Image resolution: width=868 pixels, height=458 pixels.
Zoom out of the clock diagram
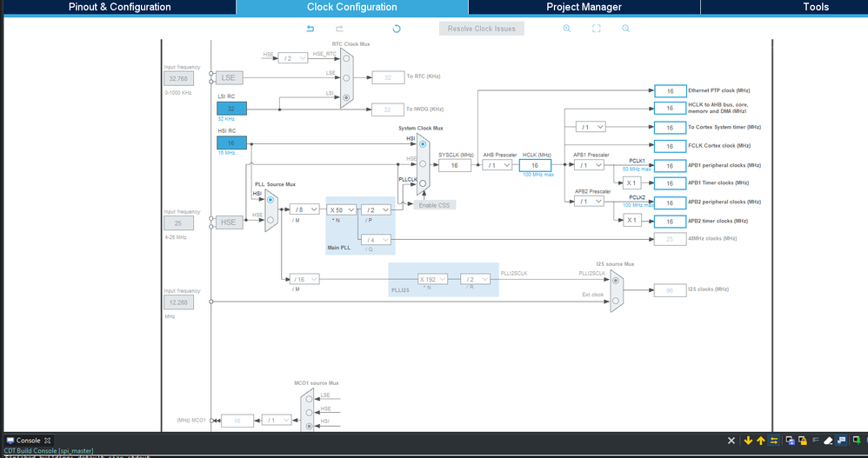pos(625,28)
